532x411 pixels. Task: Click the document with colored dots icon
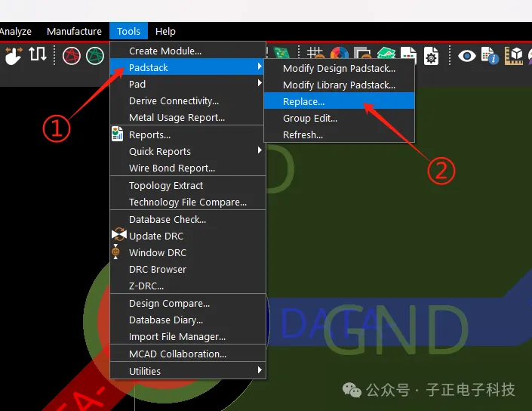(408, 54)
